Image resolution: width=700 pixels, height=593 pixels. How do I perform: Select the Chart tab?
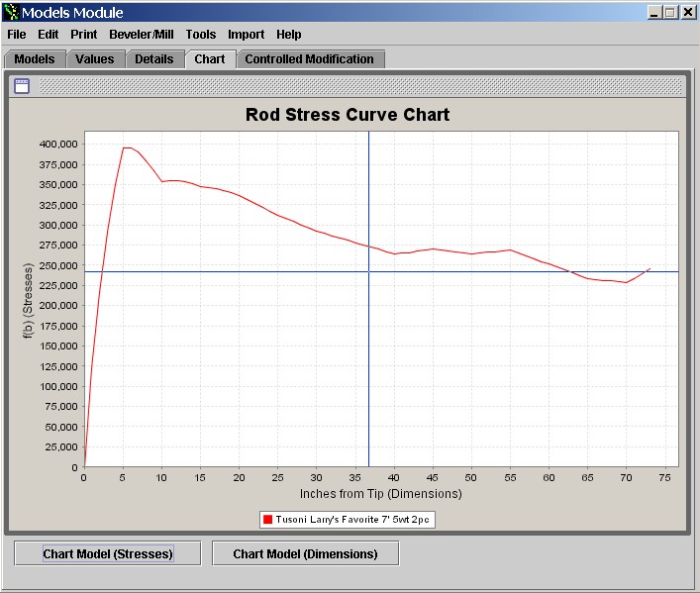tap(210, 59)
